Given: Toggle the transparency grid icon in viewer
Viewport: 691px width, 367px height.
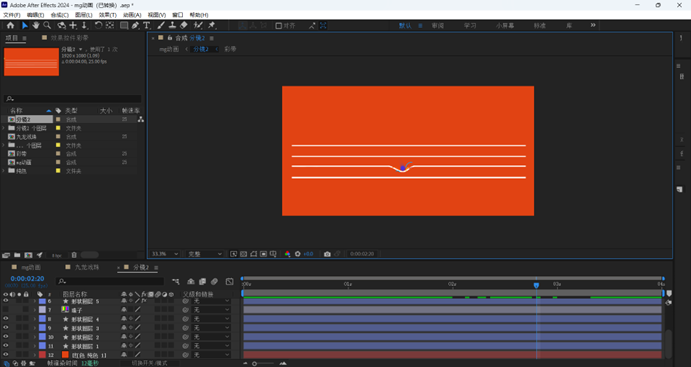Looking at the screenshot, I should (x=243, y=254).
